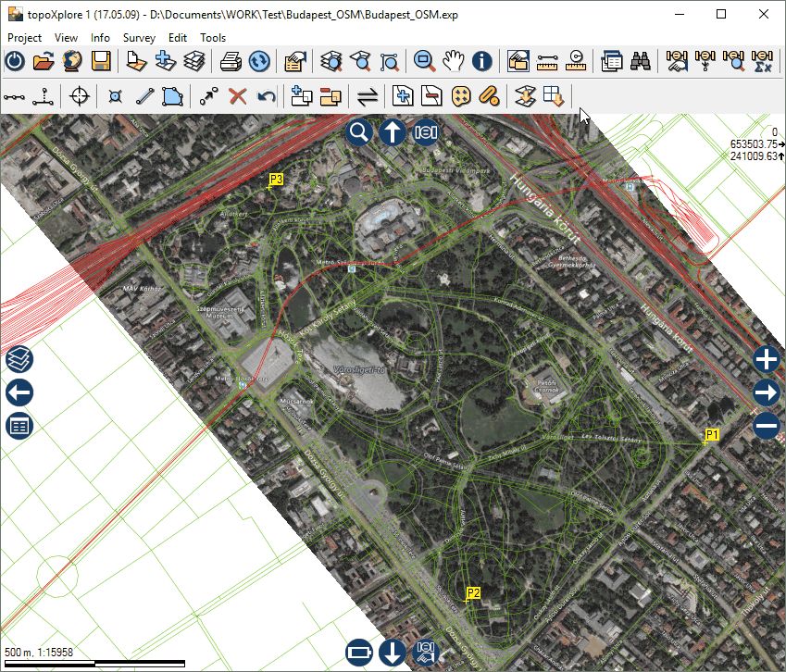786x672 pixels.
Task: Select the pan hand tool
Action: click(x=453, y=62)
